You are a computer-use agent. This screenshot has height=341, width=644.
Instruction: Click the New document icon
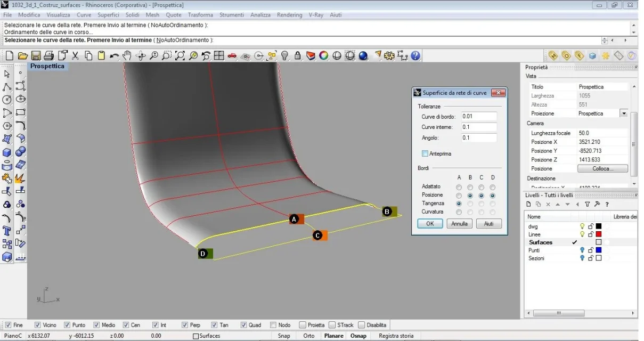tap(9, 55)
